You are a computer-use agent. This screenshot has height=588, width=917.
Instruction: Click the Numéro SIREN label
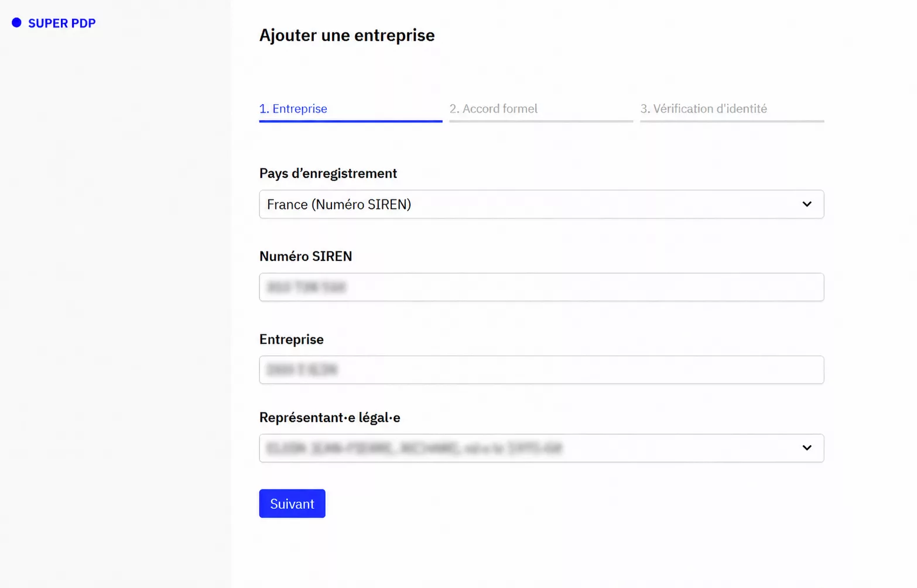click(x=306, y=256)
